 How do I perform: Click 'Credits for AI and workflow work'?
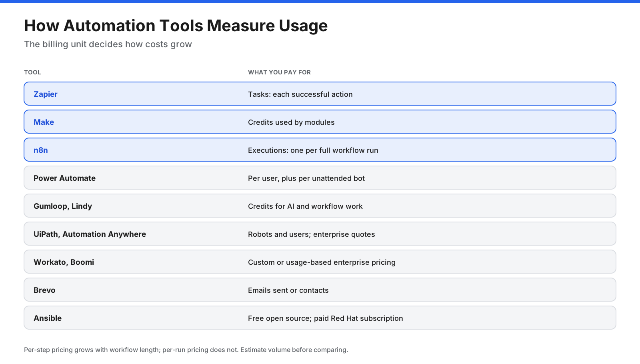click(305, 206)
